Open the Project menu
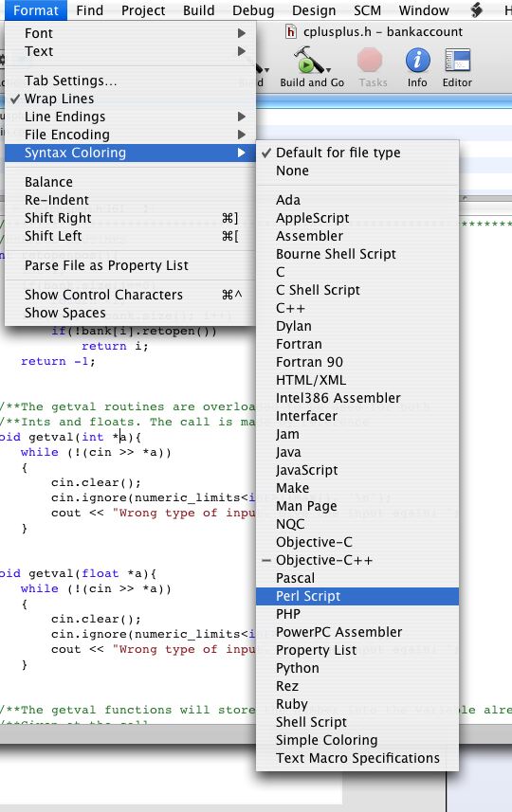Image resolution: width=512 pixels, height=812 pixels. click(x=143, y=10)
